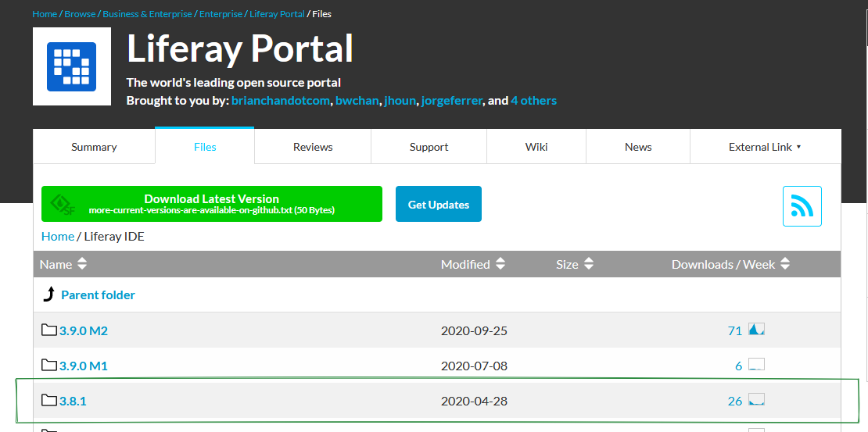Image resolution: width=868 pixels, height=432 pixels.
Task: Click the Liferay Portal project logo
Action: [x=72, y=66]
